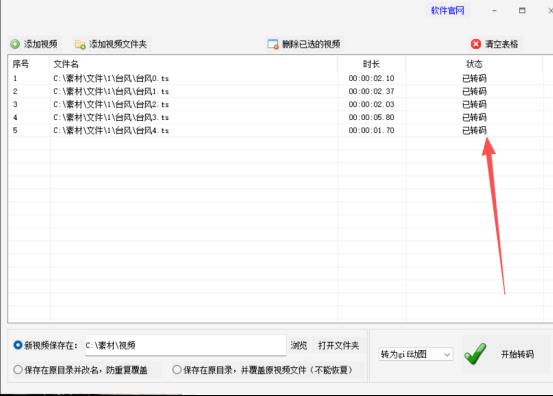The width and height of the screenshot is (553, 396).
Task: Click the green checkmark start icon
Action: click(x=475, y=354)
